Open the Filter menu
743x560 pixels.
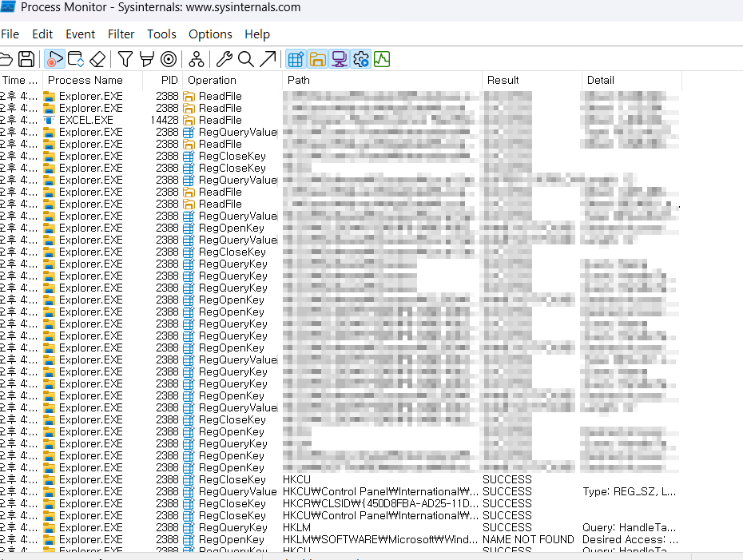(x=121, y=34)
